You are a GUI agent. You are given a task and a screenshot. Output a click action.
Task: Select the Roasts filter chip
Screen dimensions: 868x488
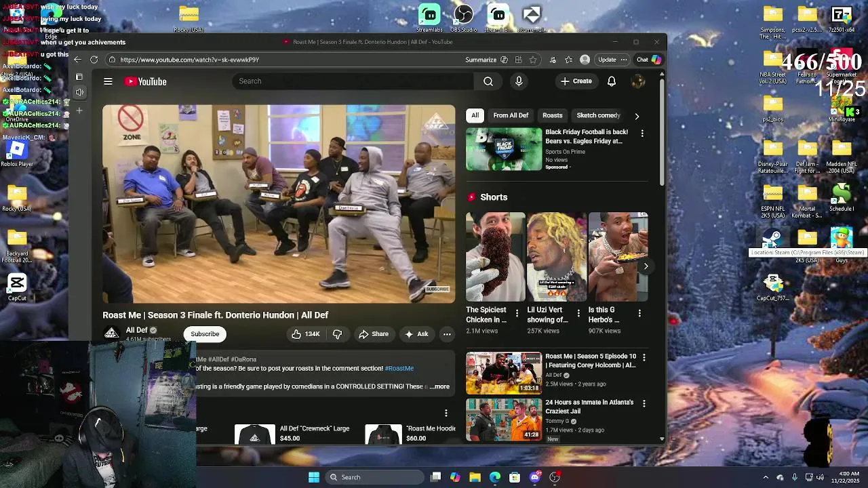[552, 115]
